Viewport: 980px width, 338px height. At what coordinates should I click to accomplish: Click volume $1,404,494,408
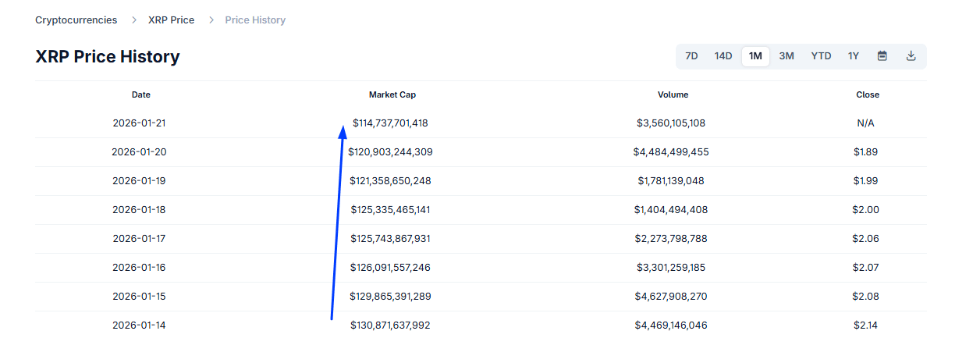[671, 210]
